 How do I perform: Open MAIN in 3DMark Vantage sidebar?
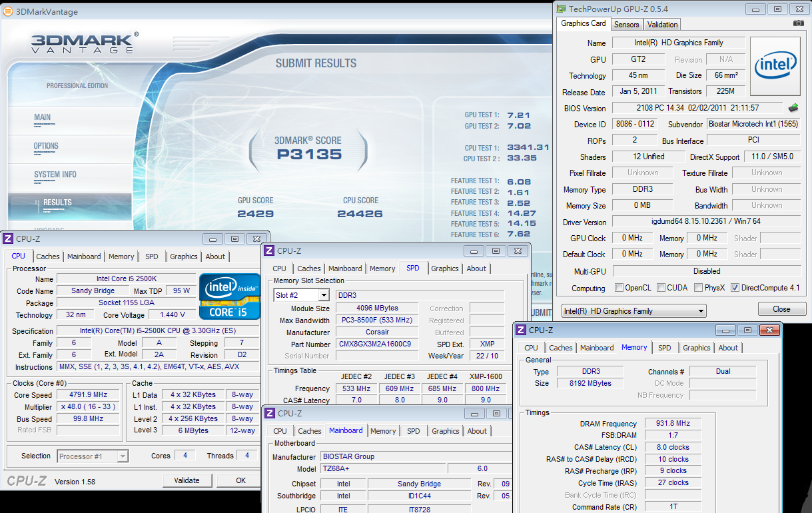[43, 118]
